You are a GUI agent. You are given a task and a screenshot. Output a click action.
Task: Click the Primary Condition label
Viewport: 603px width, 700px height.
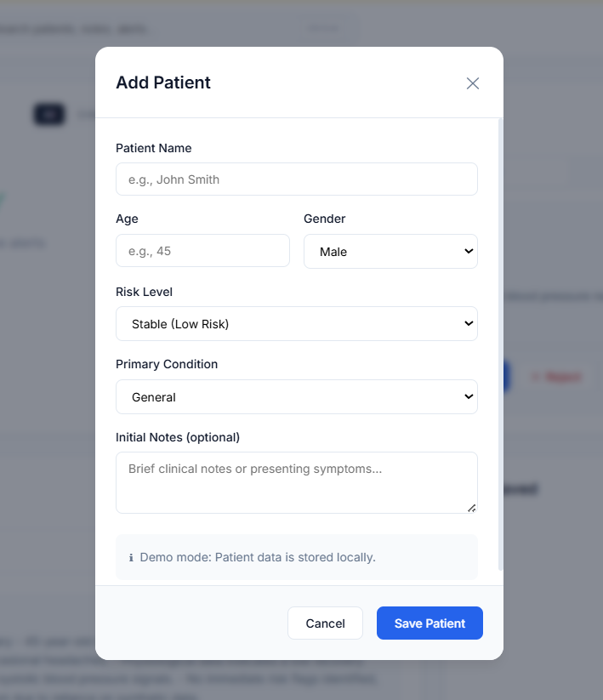pos(167,364)
